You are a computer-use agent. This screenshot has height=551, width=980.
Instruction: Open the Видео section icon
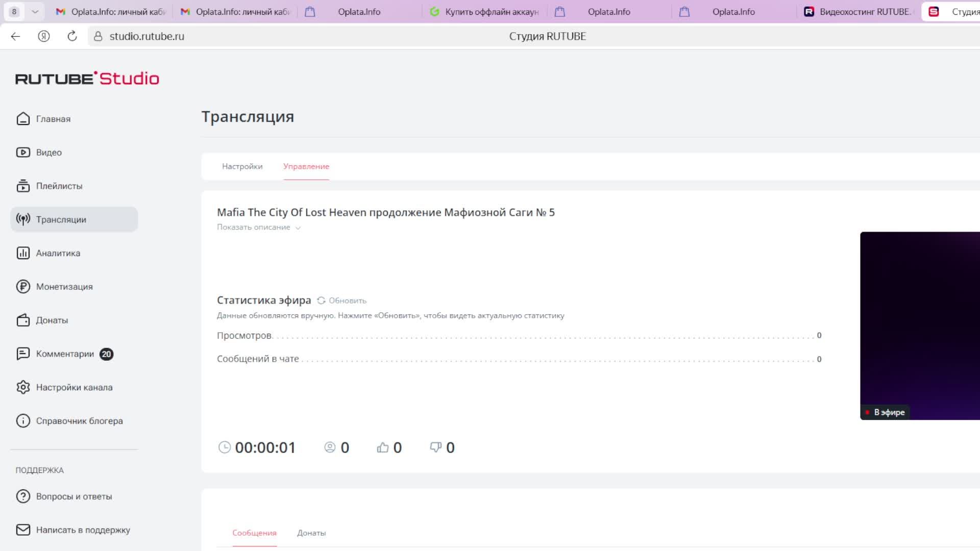tap(23, 153)
